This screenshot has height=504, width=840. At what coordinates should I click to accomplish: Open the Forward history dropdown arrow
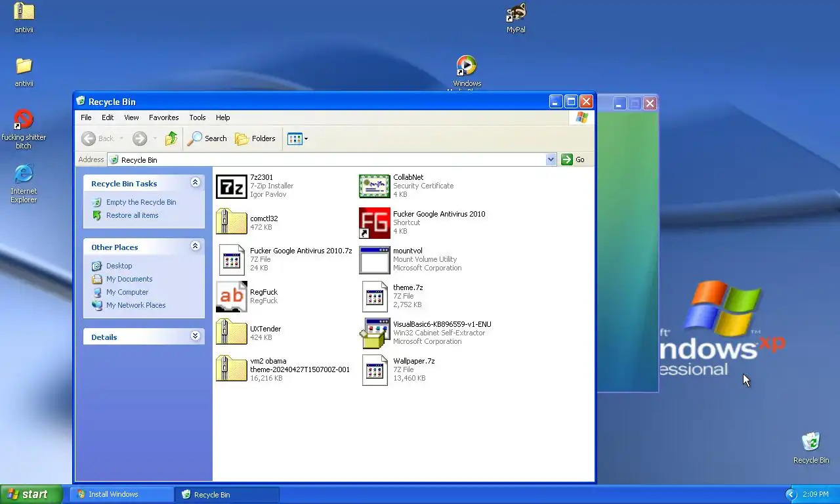click(155, 138)
